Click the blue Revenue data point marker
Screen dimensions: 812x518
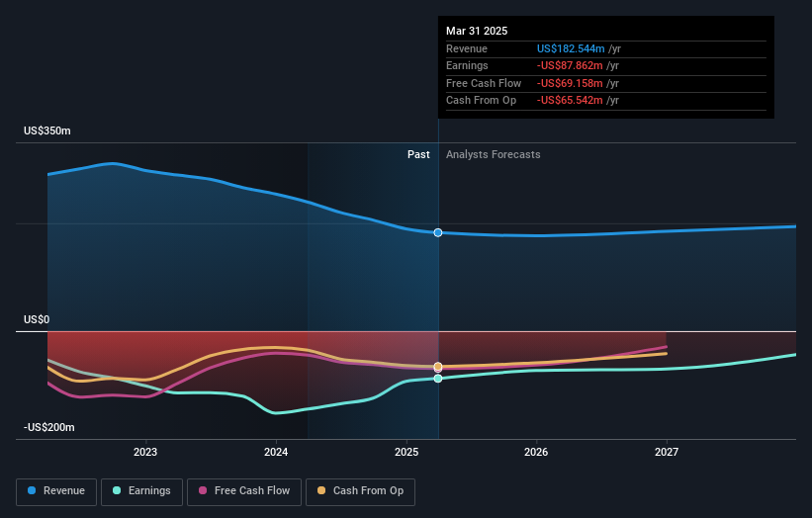coord(438,233)
